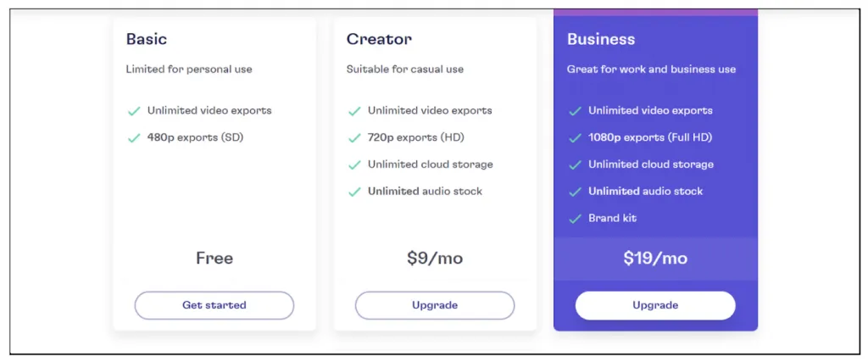Click Upgrade under the Creator plan
The height and width of the screenshot is (362, 868).
coord(434,305)
